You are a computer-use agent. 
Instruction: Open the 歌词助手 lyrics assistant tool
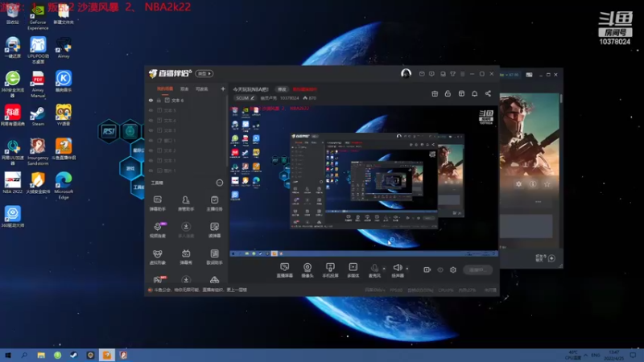tap(214, 257)
